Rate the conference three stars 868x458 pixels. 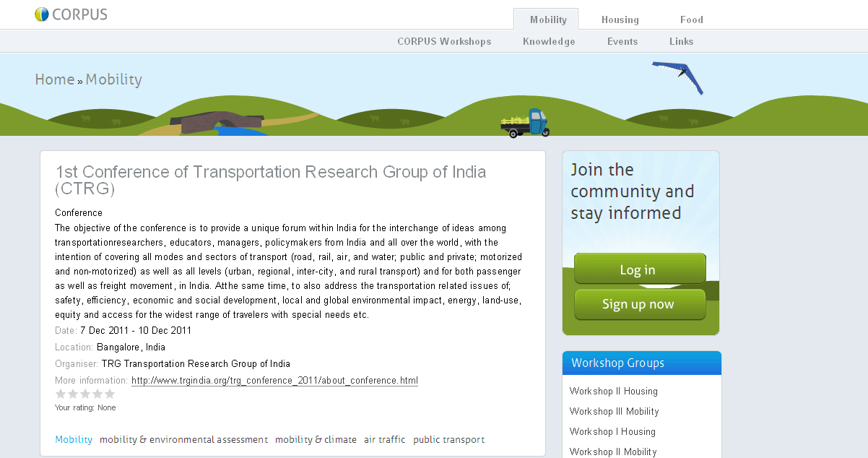coord(85,394)
